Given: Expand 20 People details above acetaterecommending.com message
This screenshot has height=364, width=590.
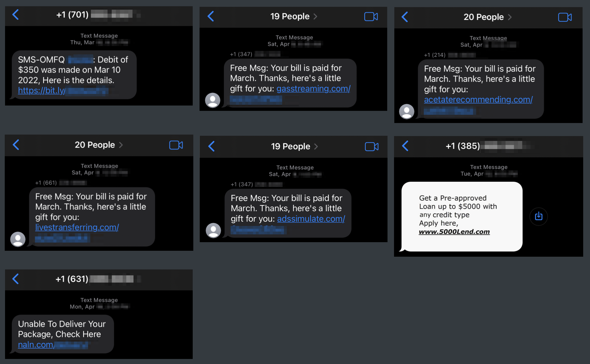Looking at the screenshot, I should click(x=487, y=17).
